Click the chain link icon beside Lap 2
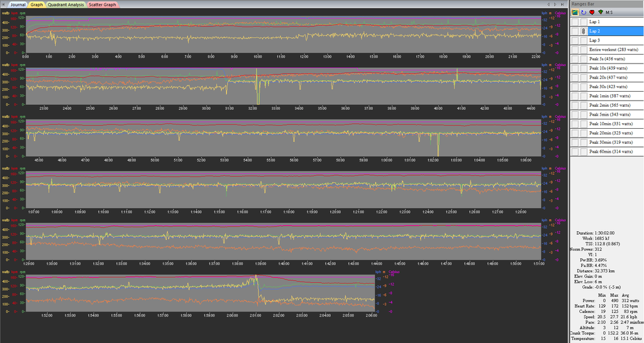This screenshot has width=644, height=343. tap(583, 31)
